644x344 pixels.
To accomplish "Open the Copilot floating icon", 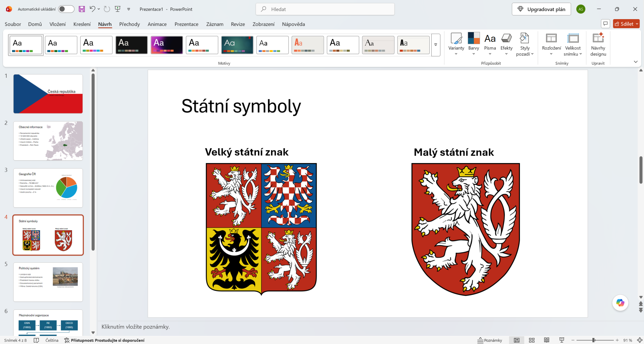I will [620, 303].
